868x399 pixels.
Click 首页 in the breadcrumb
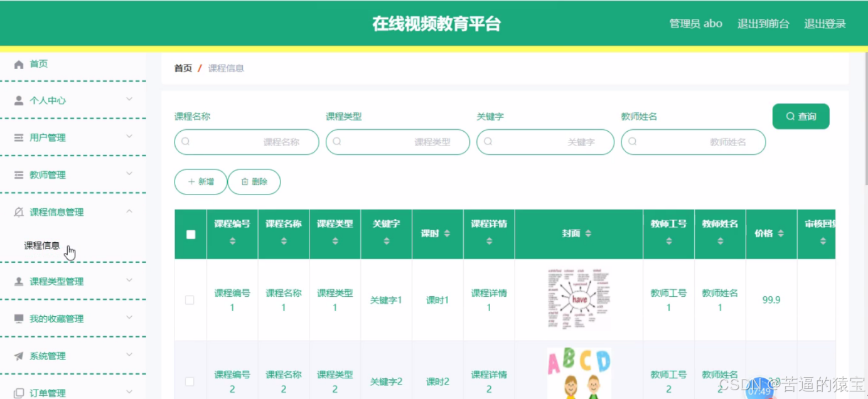click(x=183, y=68)
